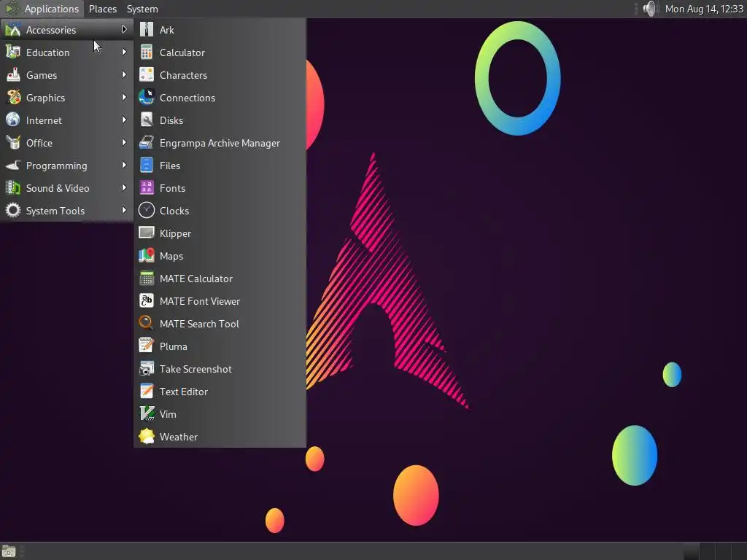Image resolution: width=747 pixels, height=560 pixels.
Task: Launch Vim using its icon
Action: (146, 414)
